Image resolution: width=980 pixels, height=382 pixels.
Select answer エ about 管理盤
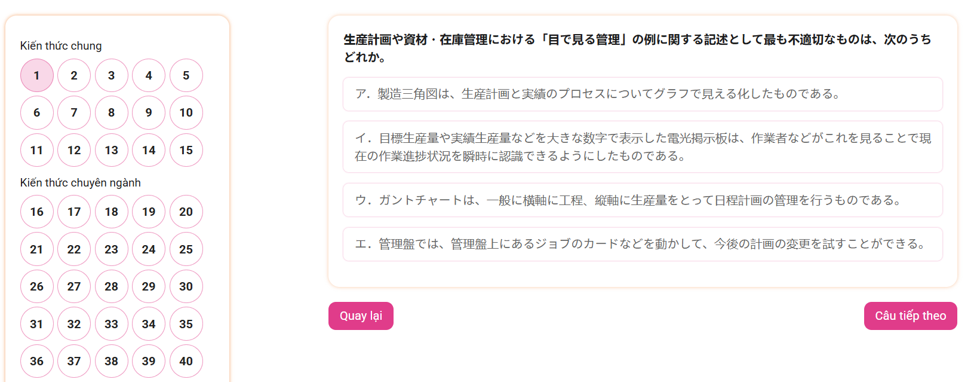point(642,244)
